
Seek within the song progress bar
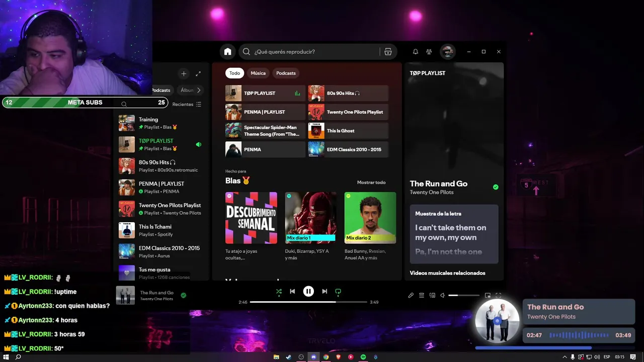tap(308, 302)
